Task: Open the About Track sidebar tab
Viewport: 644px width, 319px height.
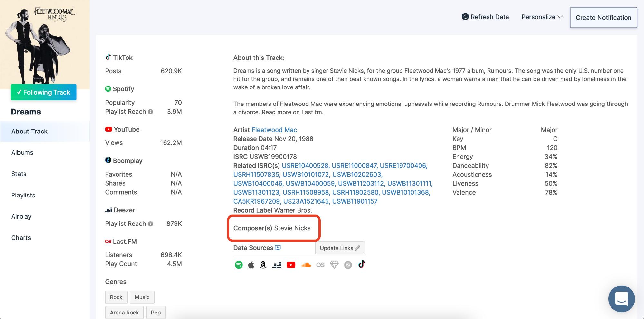Action: point(45,131)
